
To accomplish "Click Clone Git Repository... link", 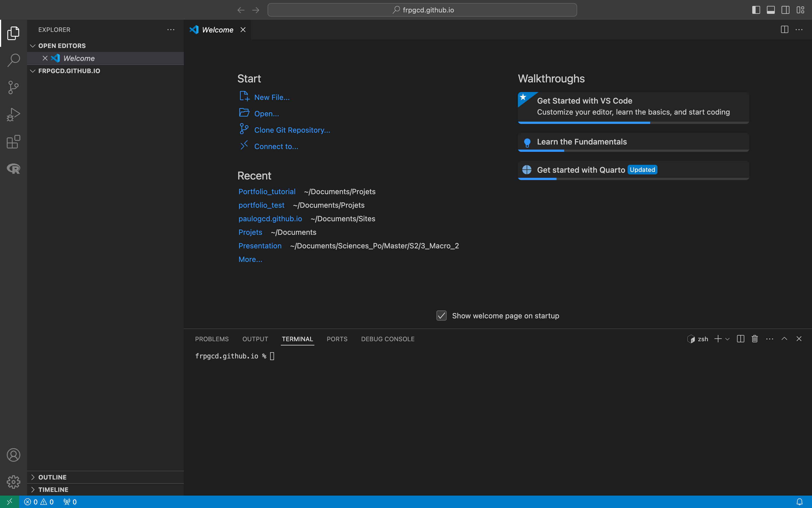I will 292,130.
